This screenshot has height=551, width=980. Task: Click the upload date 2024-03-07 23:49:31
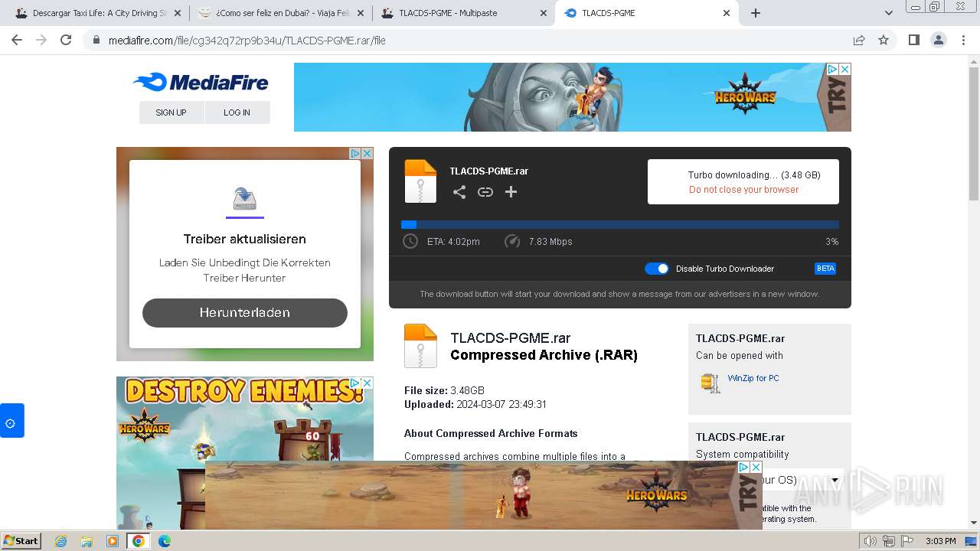coord(501,404)
